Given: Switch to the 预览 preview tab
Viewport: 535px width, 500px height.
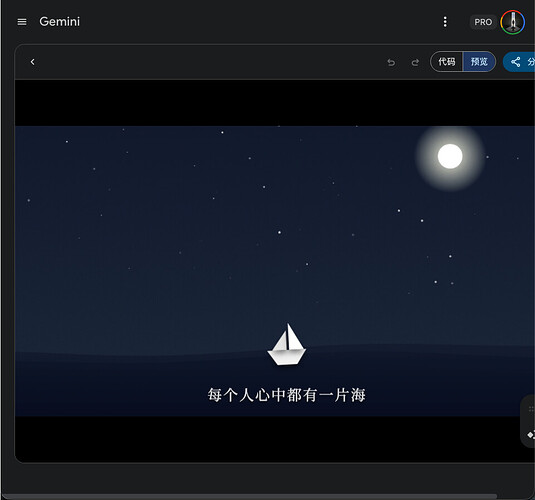Looking at the screenshot, I should click(x=479, y=62).
